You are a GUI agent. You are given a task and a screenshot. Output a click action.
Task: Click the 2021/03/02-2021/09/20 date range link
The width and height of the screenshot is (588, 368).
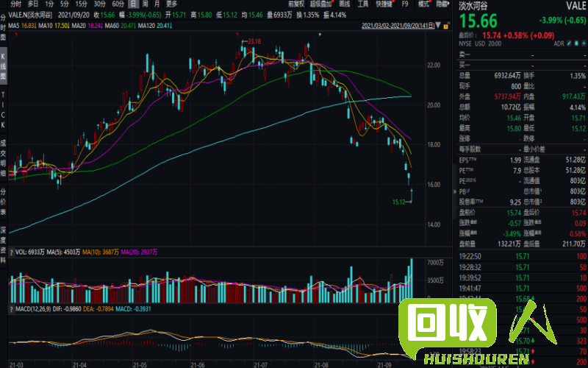398,26
